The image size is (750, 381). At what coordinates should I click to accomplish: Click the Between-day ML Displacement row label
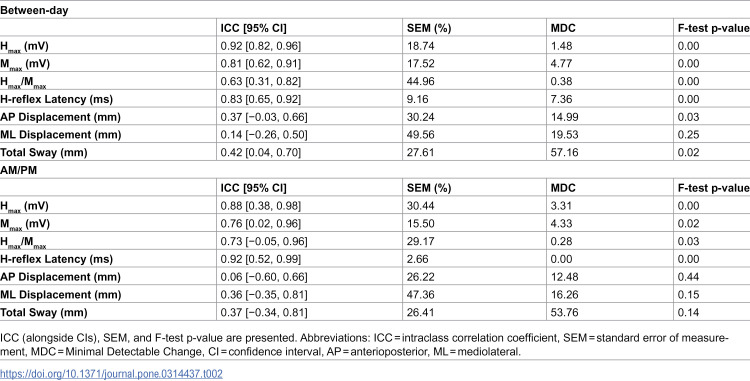point(60,135)
